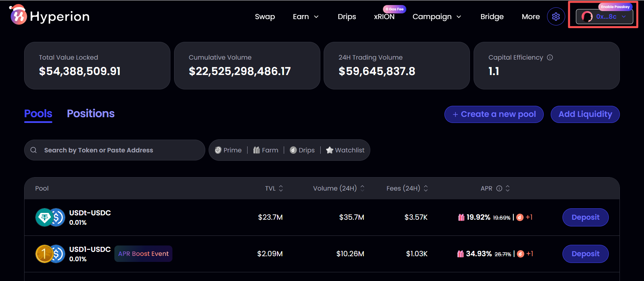
Task: Click the USDt-USDC pool token icon
Action: coord(50,217)
